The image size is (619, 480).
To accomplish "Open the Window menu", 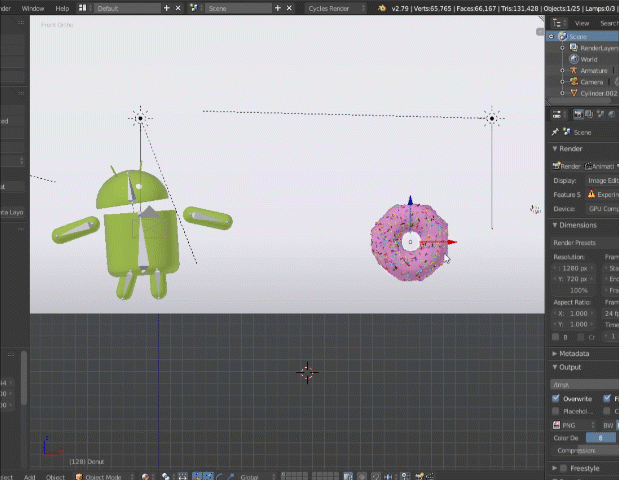I will pos(33,7).
